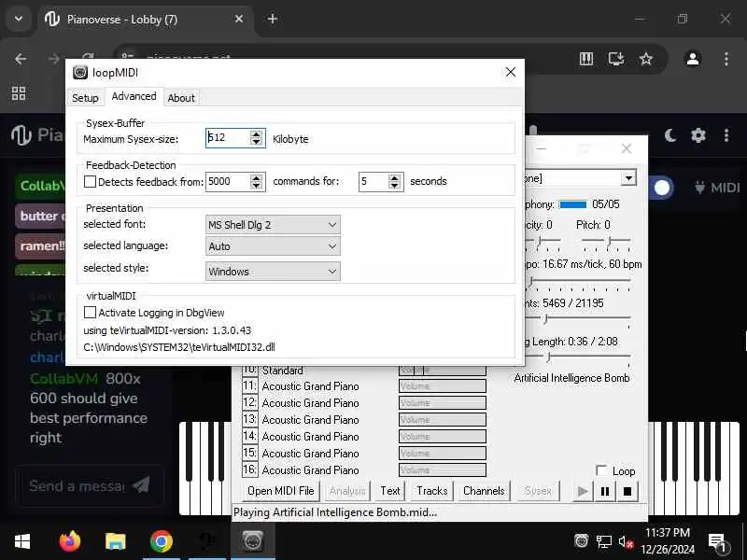Screen dimensions: 747x560
Task: Increase feedback seconds value with up arrow
Action: (394, 177)
